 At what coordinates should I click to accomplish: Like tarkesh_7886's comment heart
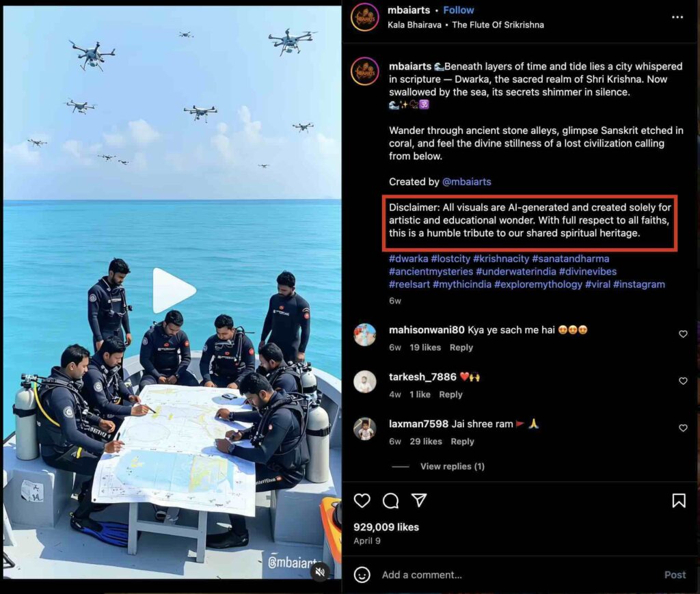(683, 381)
